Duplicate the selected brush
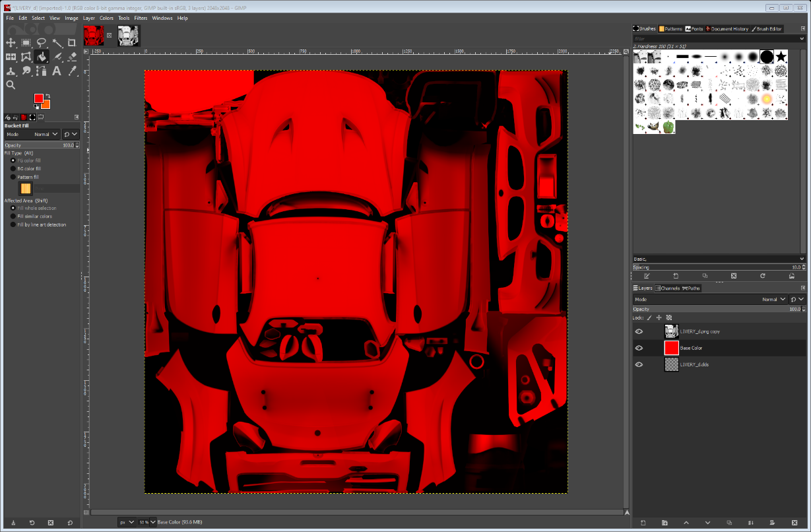The width and height of the screenshot is (811, 532). (705, 276)
